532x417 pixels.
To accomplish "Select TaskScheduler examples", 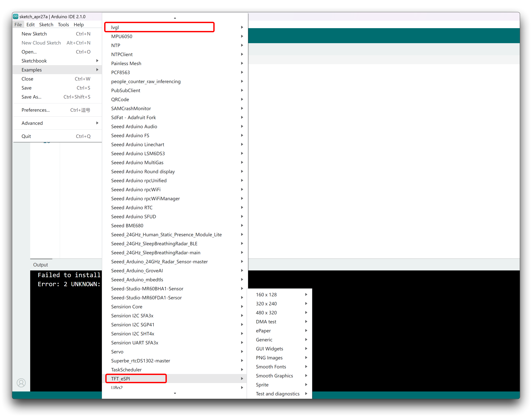I will point(175,370).
